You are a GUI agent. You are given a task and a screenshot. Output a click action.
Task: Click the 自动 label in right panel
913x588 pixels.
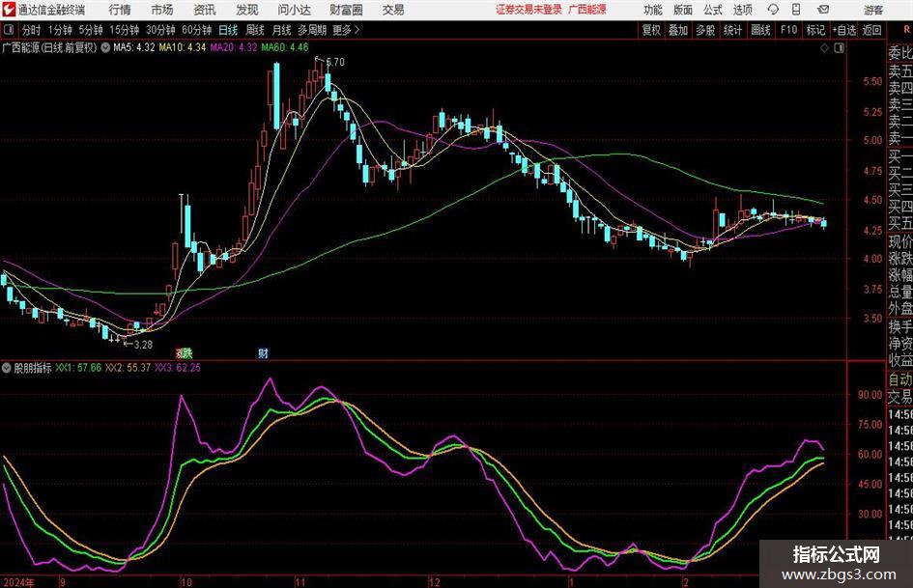[899, 379]
